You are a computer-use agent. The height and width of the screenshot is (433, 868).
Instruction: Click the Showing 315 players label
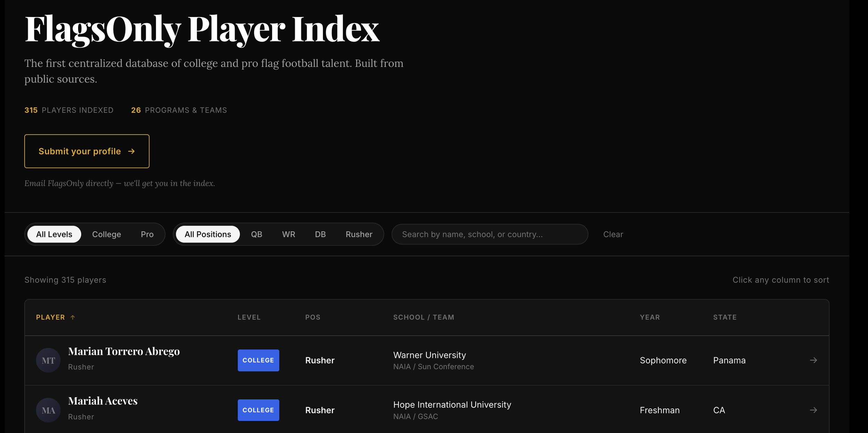point(65,280)
